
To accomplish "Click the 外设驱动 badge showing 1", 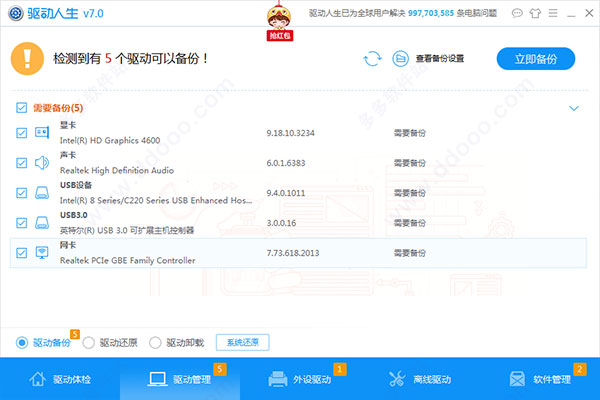I will [x=339, y=369].
